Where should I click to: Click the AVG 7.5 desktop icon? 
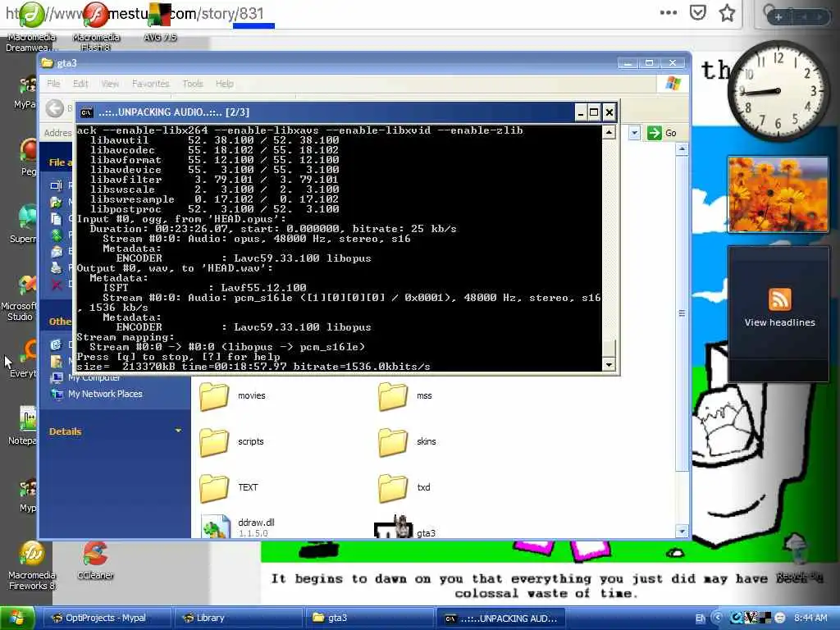coord(159,15)
